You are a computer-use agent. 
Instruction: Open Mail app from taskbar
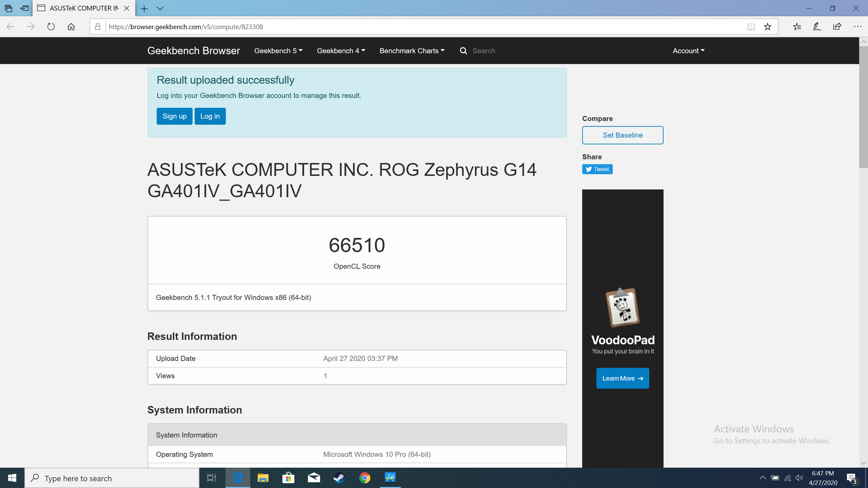point(314,478)
